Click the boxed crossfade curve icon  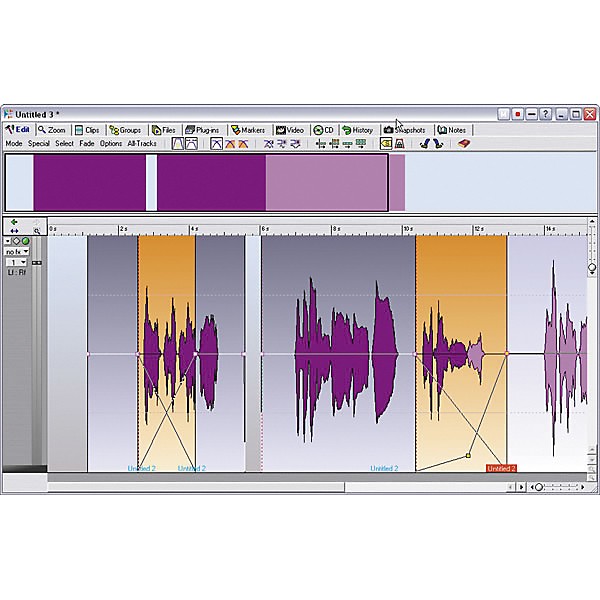click(217, 144)
